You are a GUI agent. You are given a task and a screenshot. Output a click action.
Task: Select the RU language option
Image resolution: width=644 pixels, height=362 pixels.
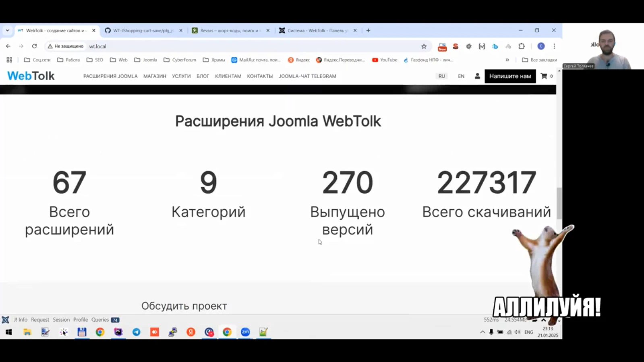[x=442, y=76]
